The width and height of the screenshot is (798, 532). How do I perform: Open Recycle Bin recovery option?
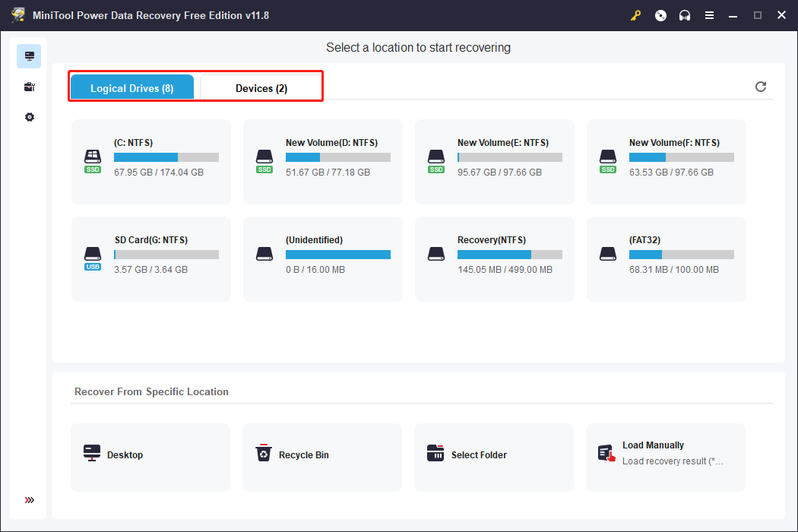321,457
